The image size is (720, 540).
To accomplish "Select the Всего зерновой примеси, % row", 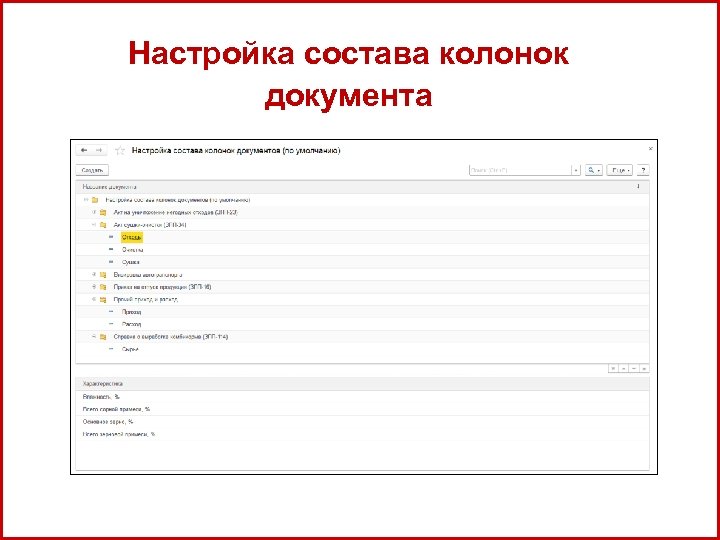I will point(362,434).
